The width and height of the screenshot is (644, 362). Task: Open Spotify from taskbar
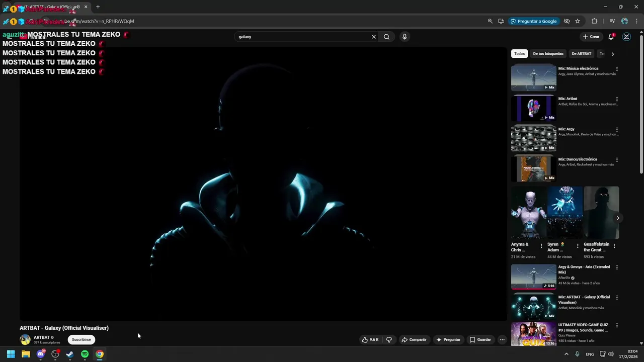(85, 354)
